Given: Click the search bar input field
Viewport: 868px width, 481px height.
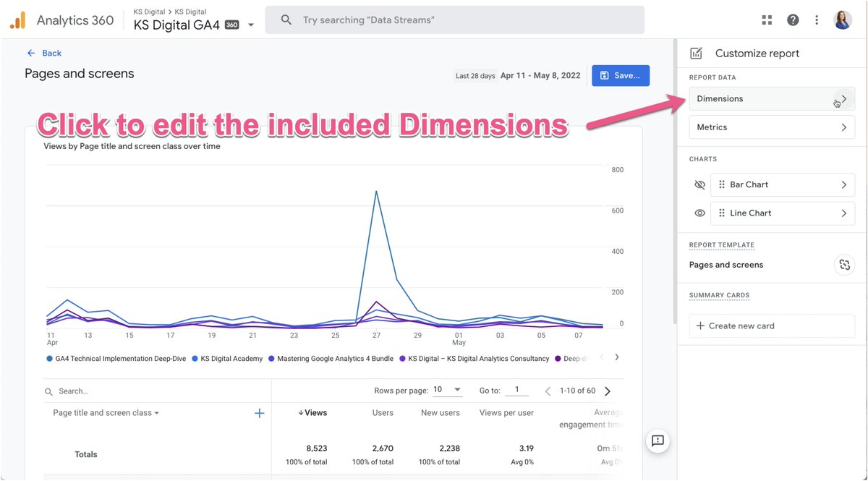Looking at the screenshot, I should pyautogui.click(x=454, y=20).
